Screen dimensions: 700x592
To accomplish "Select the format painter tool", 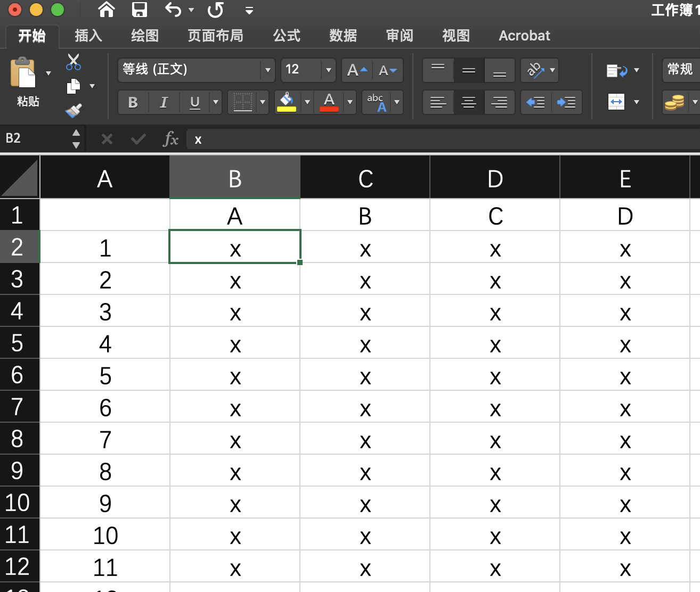I will (x=74, y=110).
